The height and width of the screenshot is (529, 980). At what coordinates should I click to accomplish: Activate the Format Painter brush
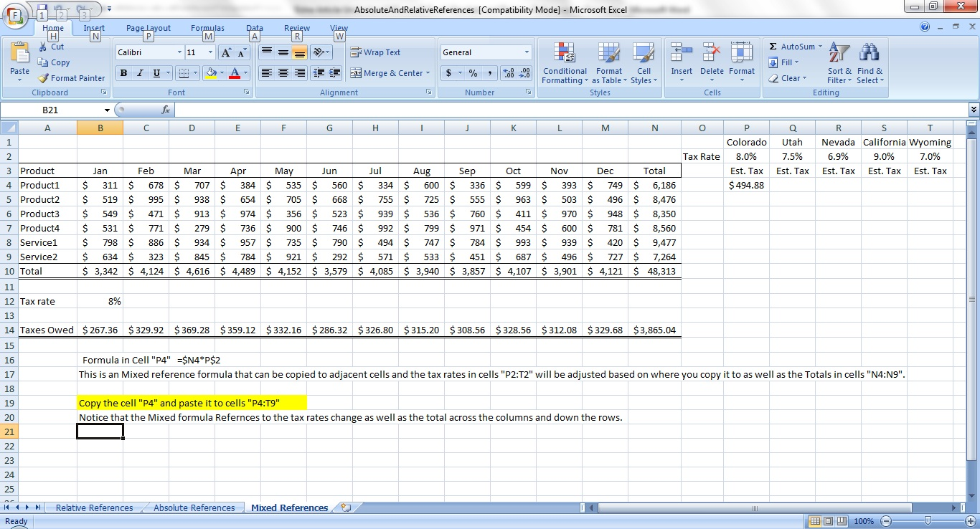click(72, 78)
